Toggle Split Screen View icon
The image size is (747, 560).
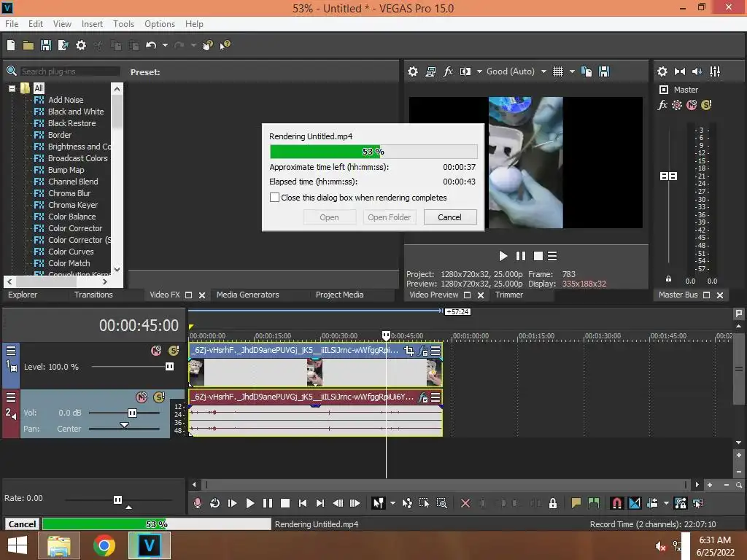point(465,71)
